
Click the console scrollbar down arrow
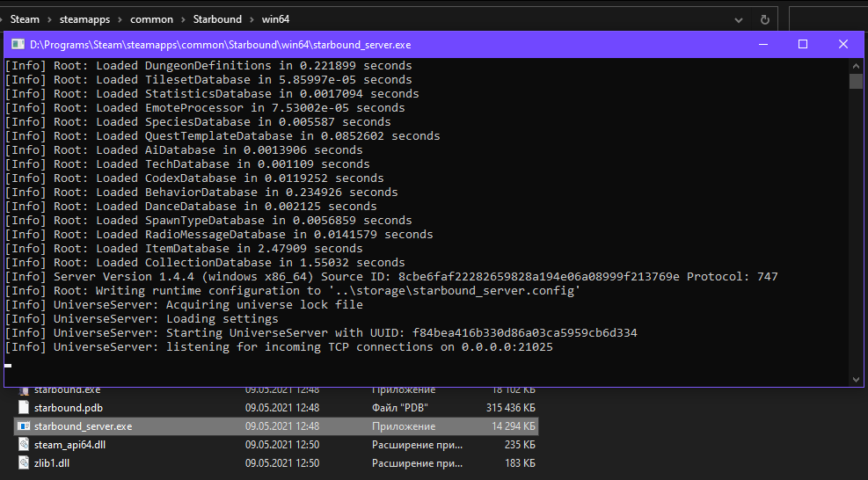click(x=856, y=379)
